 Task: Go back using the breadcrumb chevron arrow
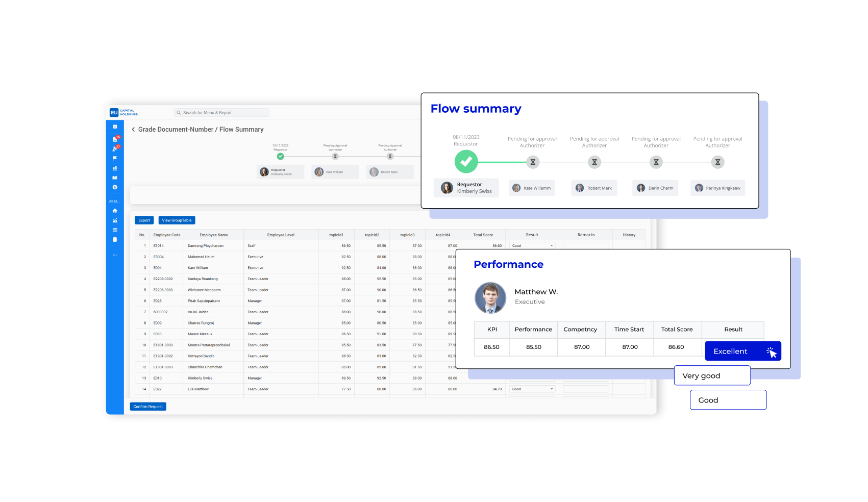coord(133,130)
